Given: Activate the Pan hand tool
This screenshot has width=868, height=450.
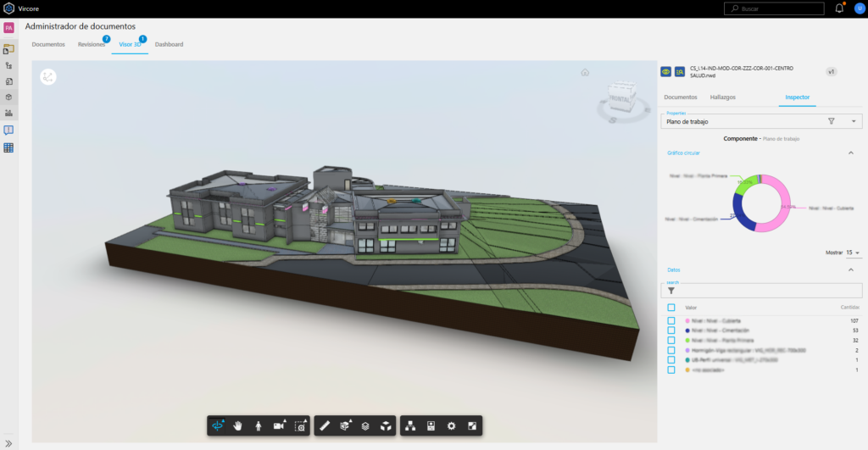Looking at the screenshot, I should coord(238,426).
